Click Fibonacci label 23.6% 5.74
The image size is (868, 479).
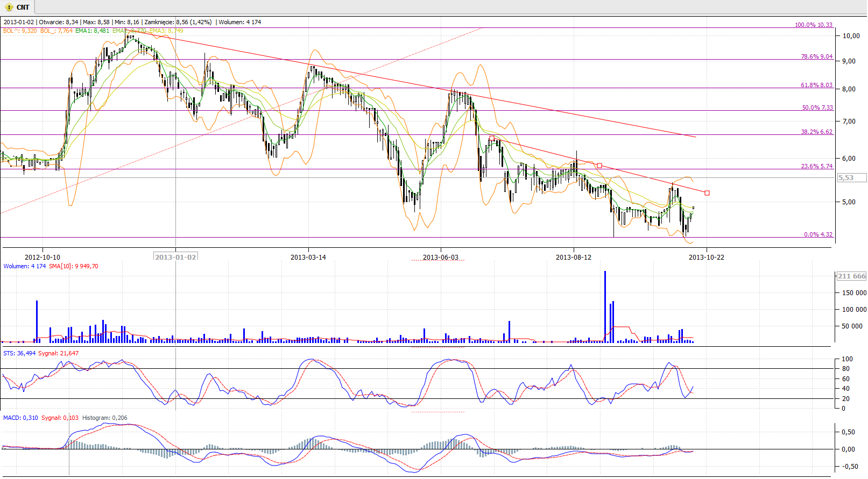coord(816,166)
